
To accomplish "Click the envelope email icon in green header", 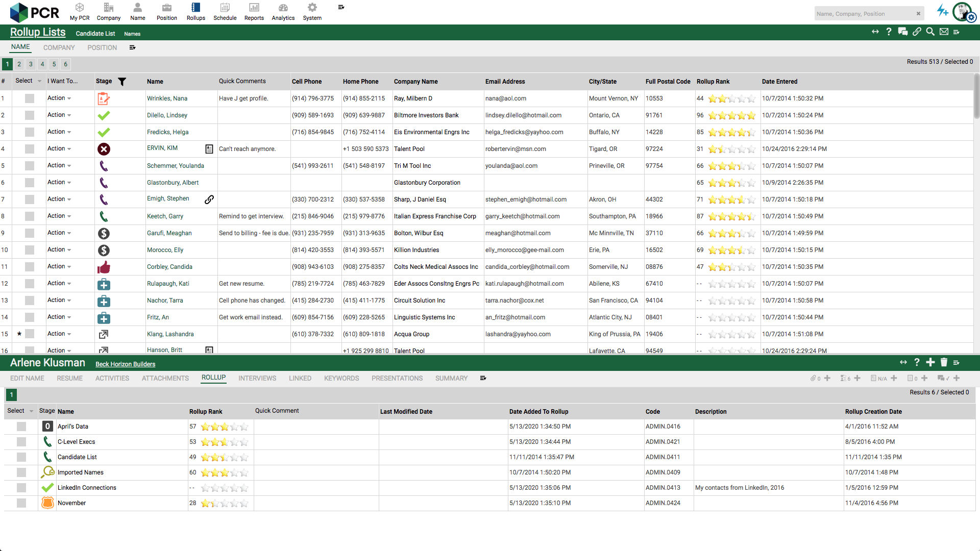I will click(944, 32).
